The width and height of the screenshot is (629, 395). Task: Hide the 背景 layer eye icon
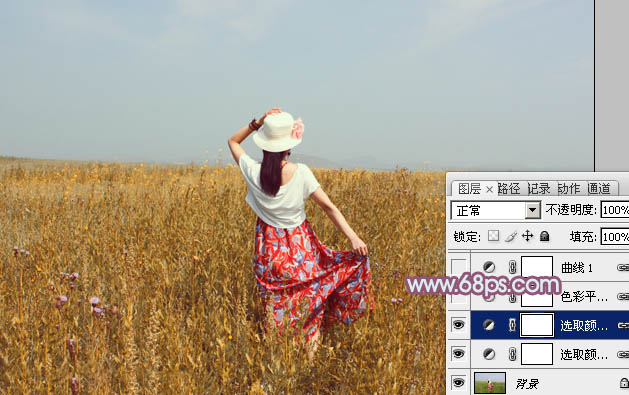pyautogui.click(x=459, y=383)
